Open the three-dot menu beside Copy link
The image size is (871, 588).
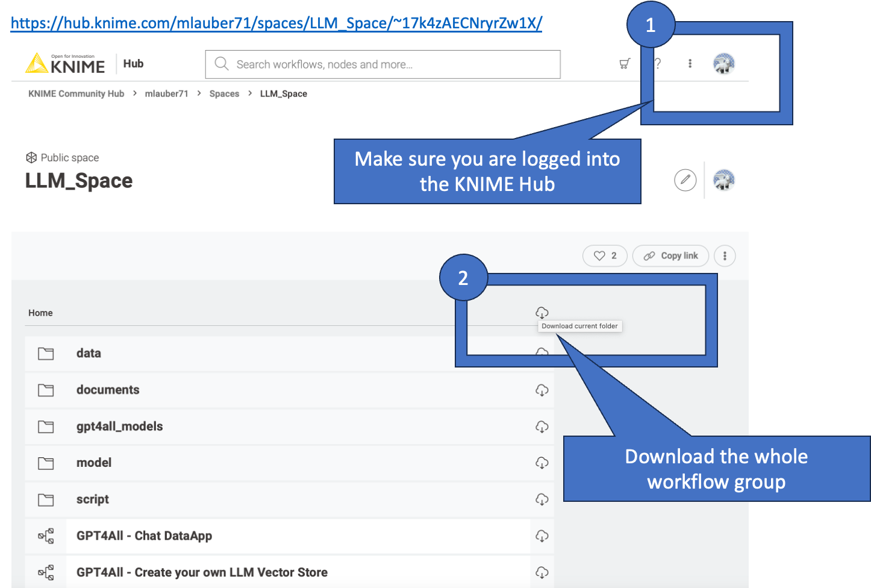[725, 255]
